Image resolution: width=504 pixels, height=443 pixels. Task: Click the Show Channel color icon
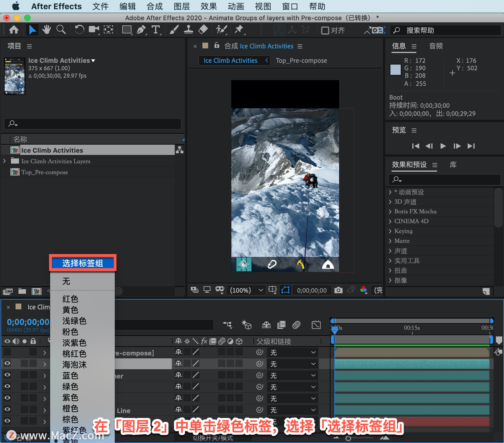pos(364,290)
